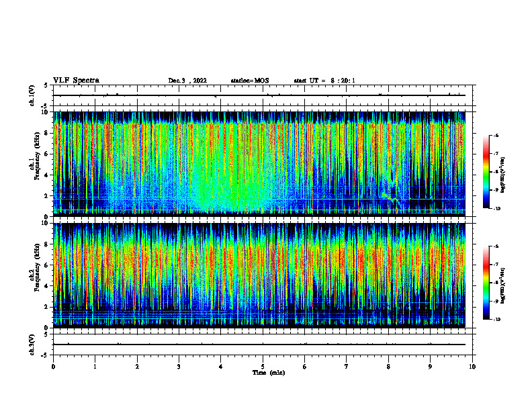The width and height of the screenshot is (532, 411).
Task: Click inside the ch.2 spectrogram panel
Action: coord(259,275)
